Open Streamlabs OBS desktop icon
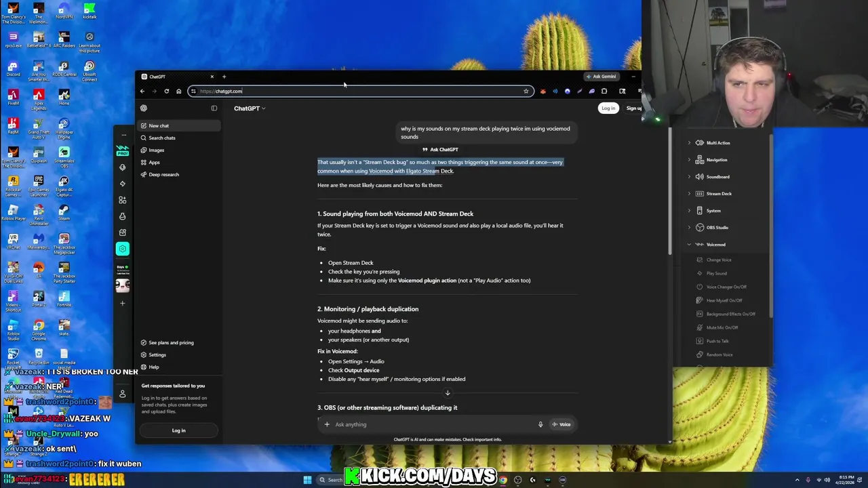This screenshot has width=868, height=488. tap(64, 155)
